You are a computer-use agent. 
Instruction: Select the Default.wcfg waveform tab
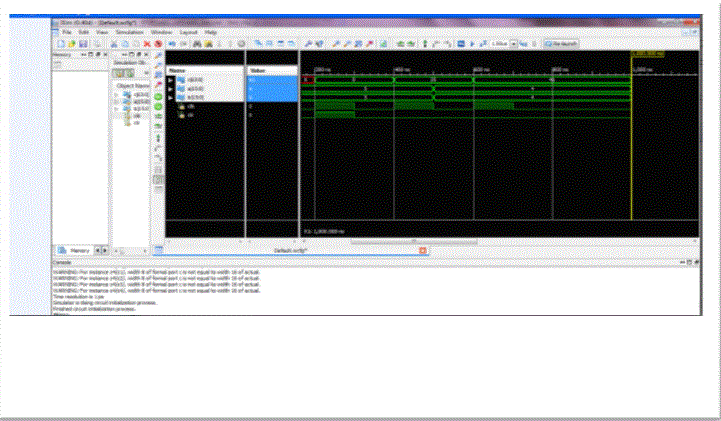[x=290, y=250]
